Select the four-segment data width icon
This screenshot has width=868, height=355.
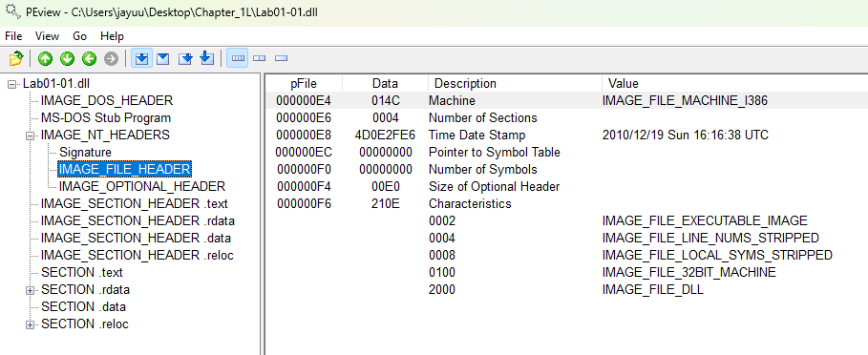238,58
